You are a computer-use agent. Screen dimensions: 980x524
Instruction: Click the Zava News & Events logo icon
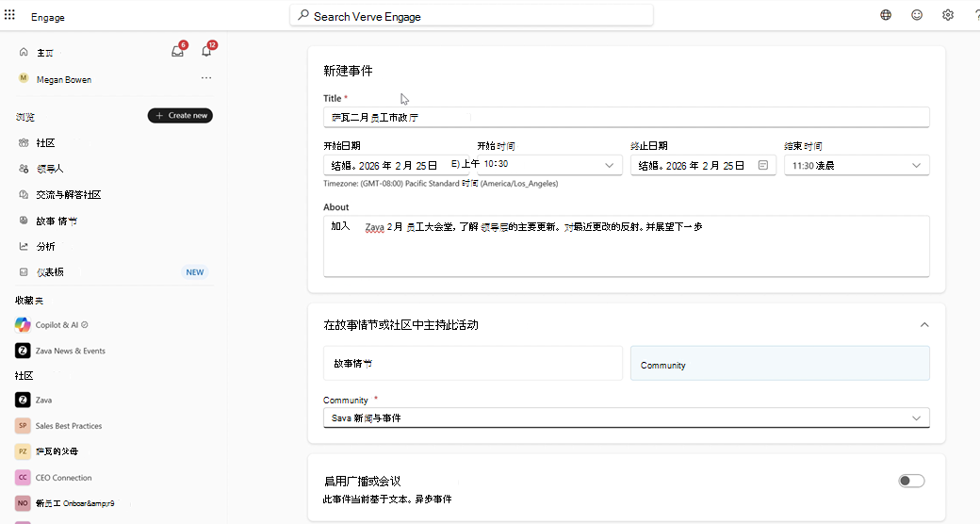point(23,351)
